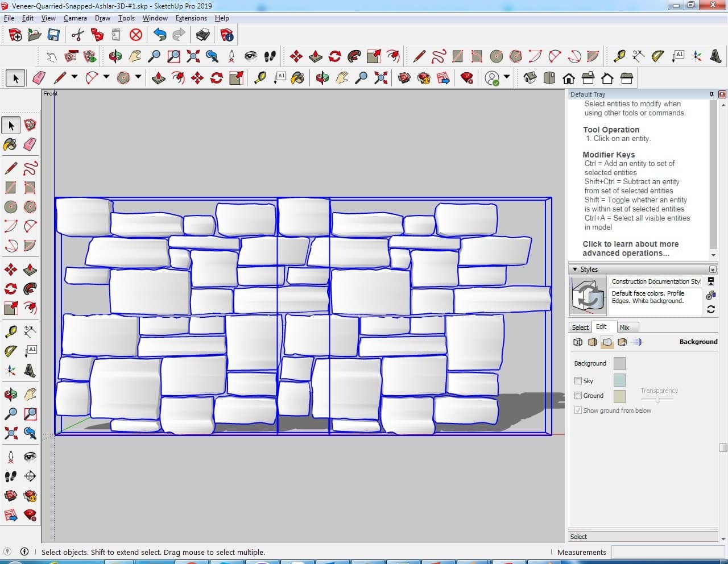Enable the Sky checkbox

(578, 381)
